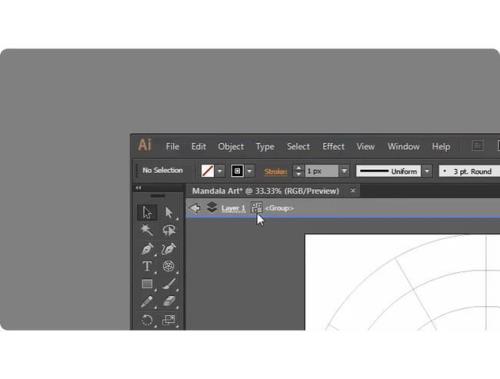Select the Rotate tool
The width and height of the screenshot is (500, 379).
pyautogui.click(x=147, y=320)
